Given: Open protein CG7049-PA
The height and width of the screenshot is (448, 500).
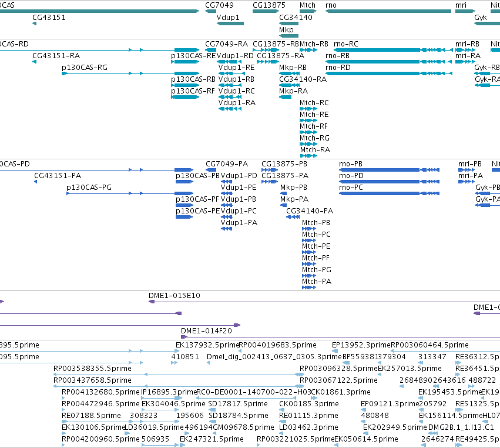Looking at the screenshot, I should click(211, 170).
